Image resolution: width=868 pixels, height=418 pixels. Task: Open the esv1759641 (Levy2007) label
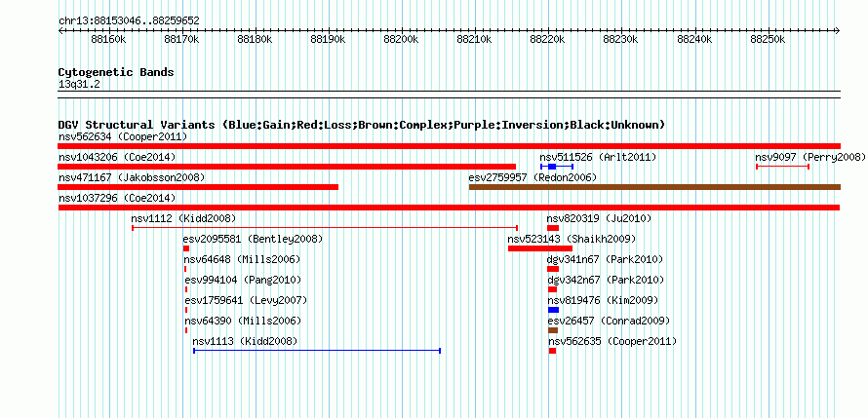(x=245, y=300)
